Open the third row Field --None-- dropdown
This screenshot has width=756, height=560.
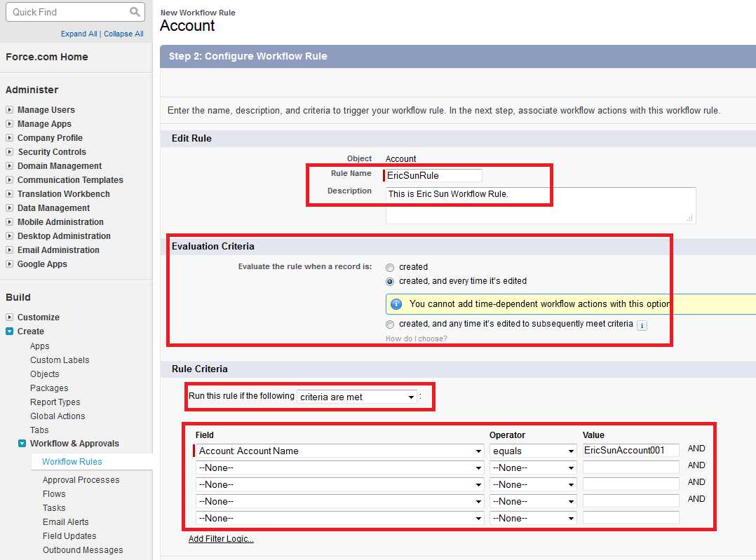click(x=339, y=485)
